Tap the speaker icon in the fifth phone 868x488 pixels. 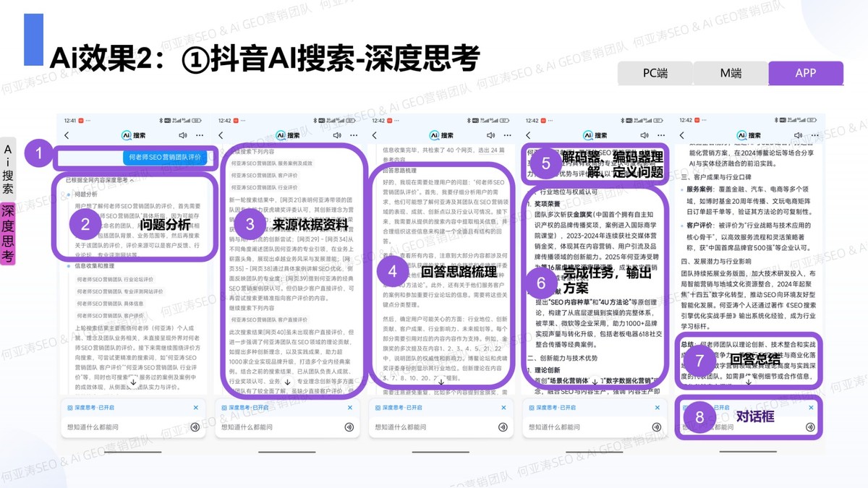coord(799,135)
